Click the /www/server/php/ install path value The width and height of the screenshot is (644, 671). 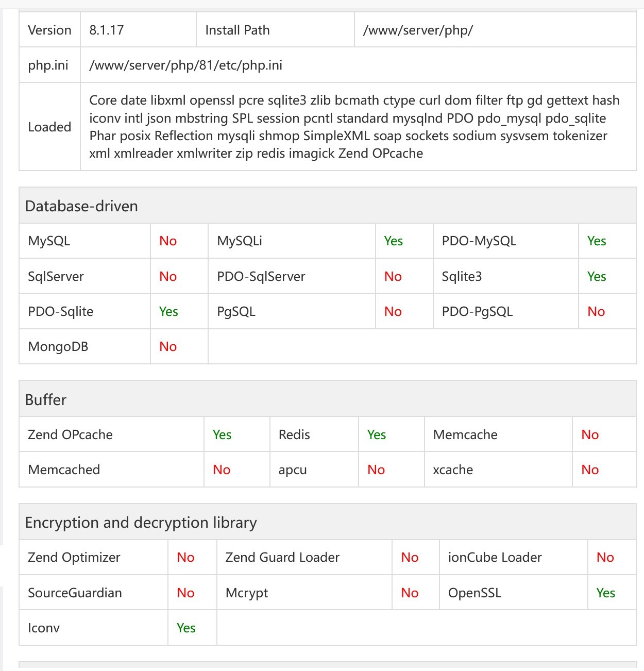pyautogui.click(x=418, y=30)
